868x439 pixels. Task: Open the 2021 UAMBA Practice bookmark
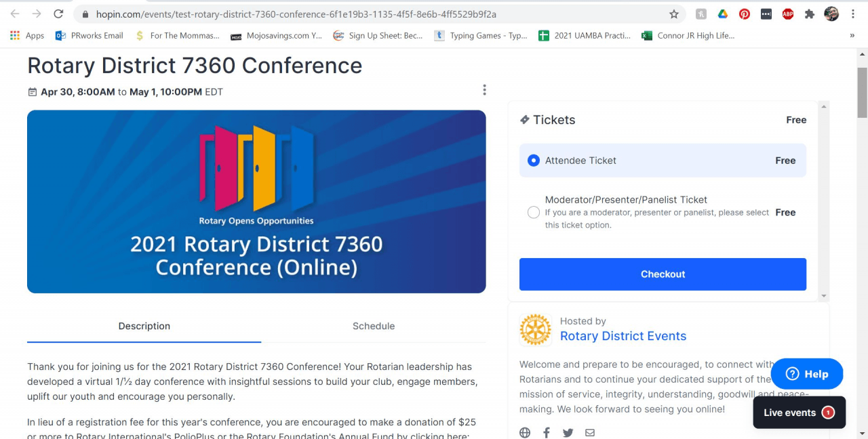[585, 36]
